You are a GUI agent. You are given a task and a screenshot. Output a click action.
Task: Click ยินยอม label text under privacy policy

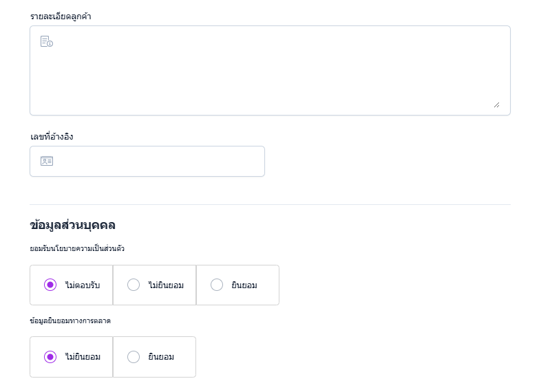tap(244, 285)
